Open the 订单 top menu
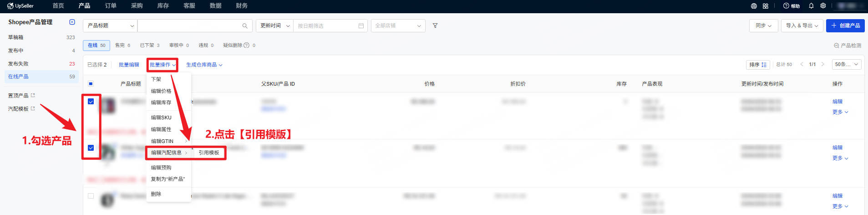The height and width of the screenshot is (215, 868). tap(111, 6)
